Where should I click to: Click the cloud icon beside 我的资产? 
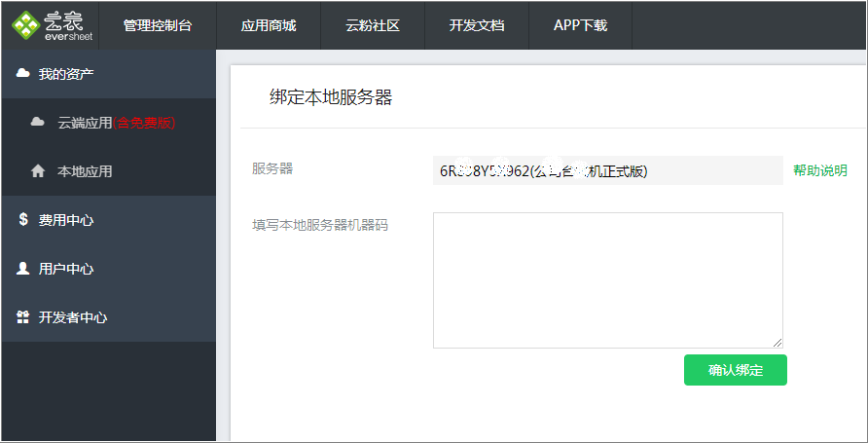click(x=22, y=73)
